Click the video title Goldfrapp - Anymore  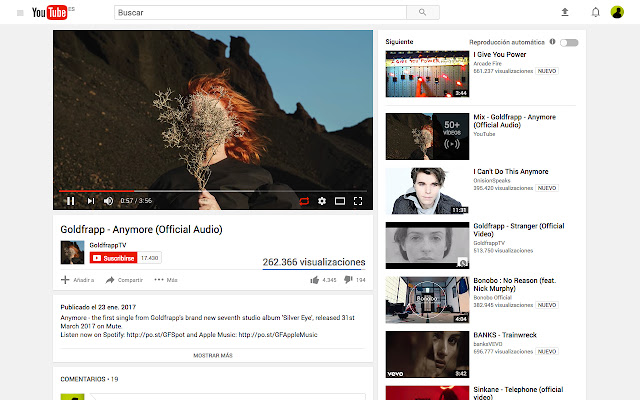[x=141, y=229]
